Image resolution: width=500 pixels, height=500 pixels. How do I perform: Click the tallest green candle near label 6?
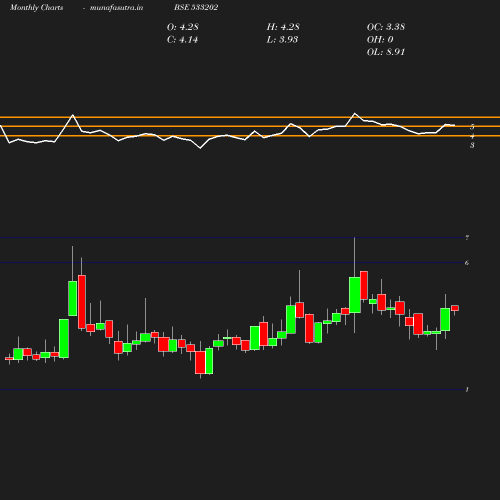click(x=355, y=295)
